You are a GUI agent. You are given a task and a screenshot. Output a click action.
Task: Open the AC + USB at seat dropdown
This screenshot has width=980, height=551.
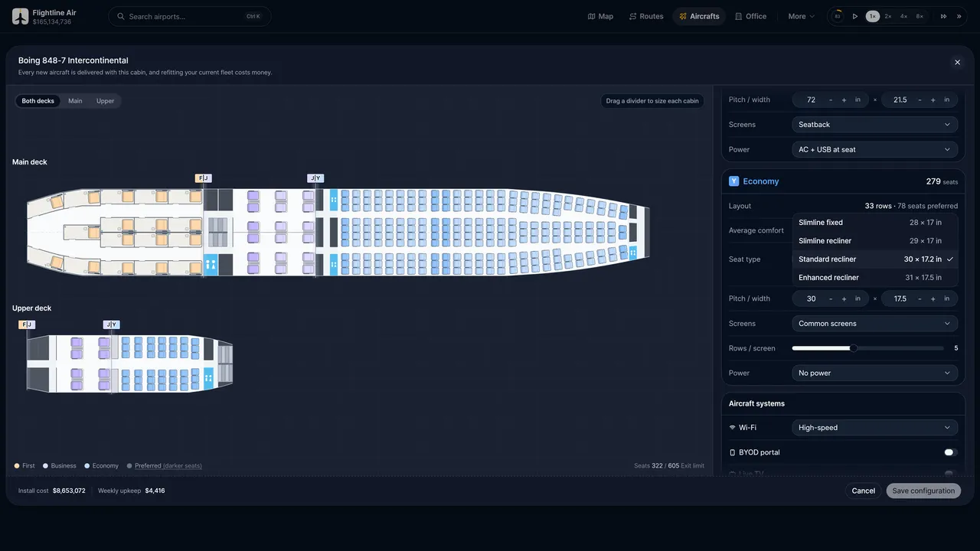click(x=874, y=149)
